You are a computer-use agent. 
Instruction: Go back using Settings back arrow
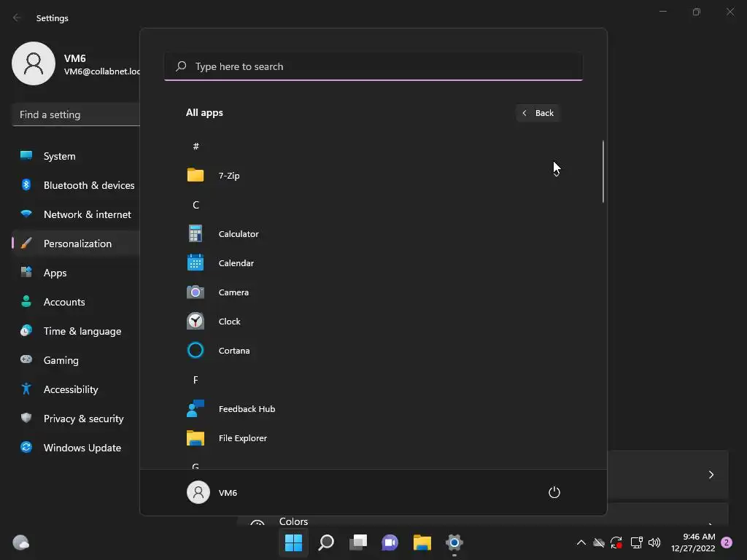coord(17,17)
